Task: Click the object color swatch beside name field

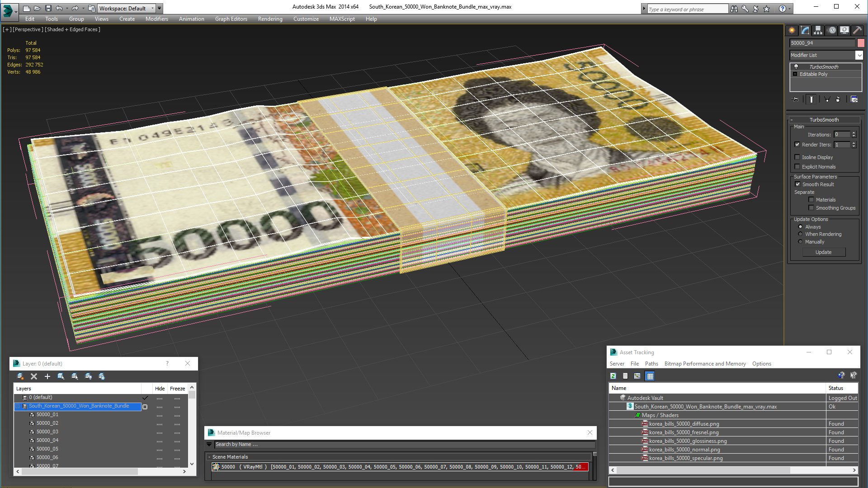Action: (x=861, y=43)
